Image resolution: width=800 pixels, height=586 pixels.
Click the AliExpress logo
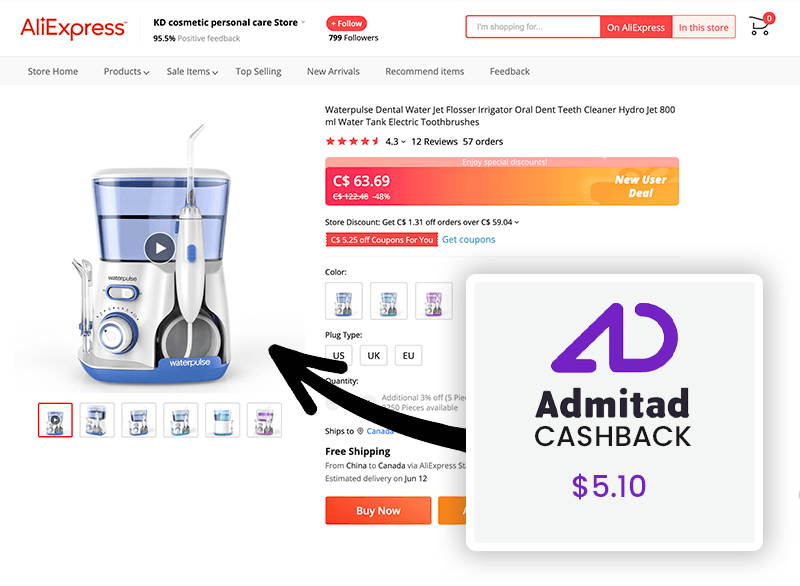pos(73,28)
